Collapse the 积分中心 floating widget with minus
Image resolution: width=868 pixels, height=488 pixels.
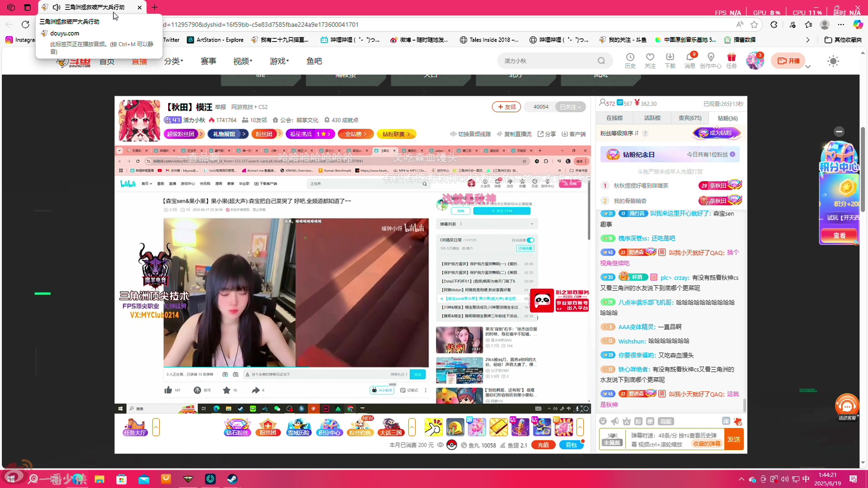pyautogui.click(x=839, y=131)
